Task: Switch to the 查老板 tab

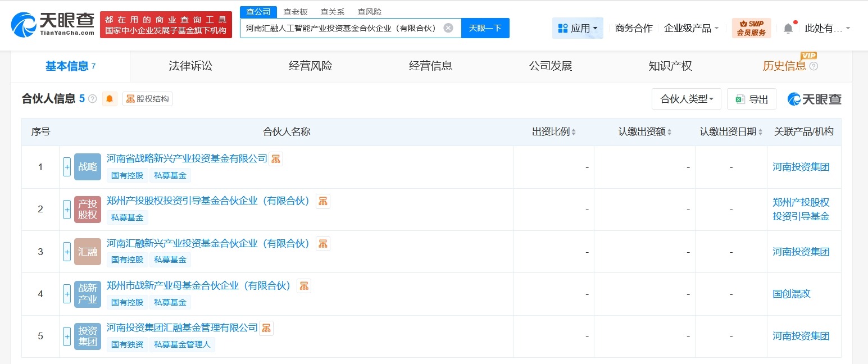Action: 296,11
